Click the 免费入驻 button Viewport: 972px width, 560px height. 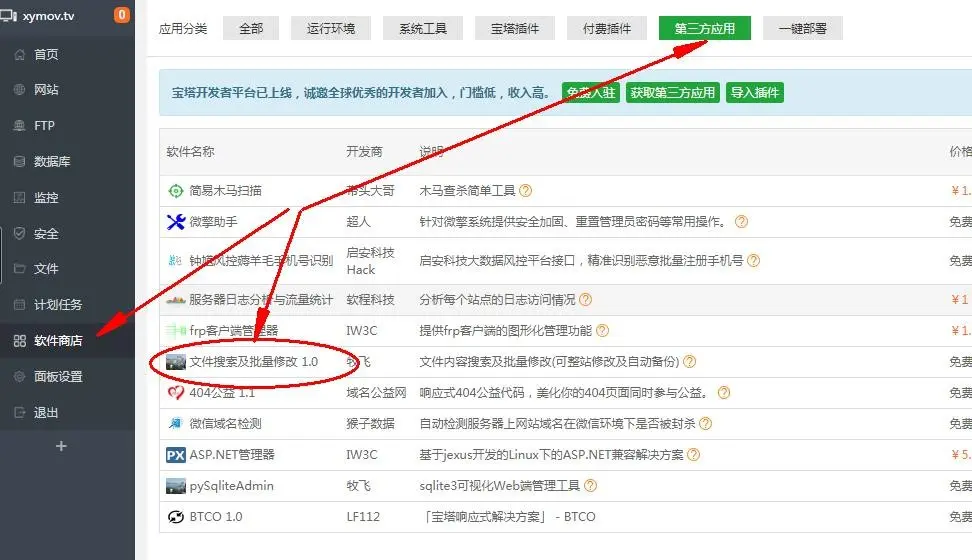tap(591, 92)
